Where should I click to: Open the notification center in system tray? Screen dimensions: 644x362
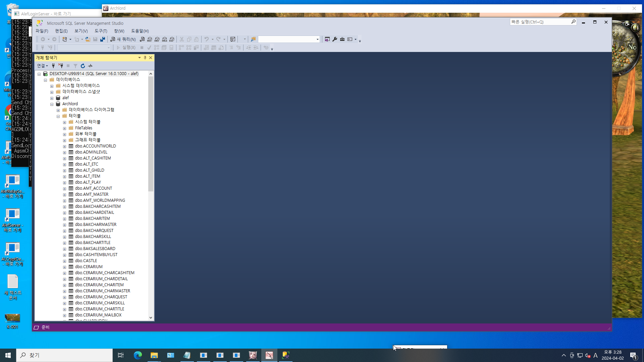(x=634, y=355)
